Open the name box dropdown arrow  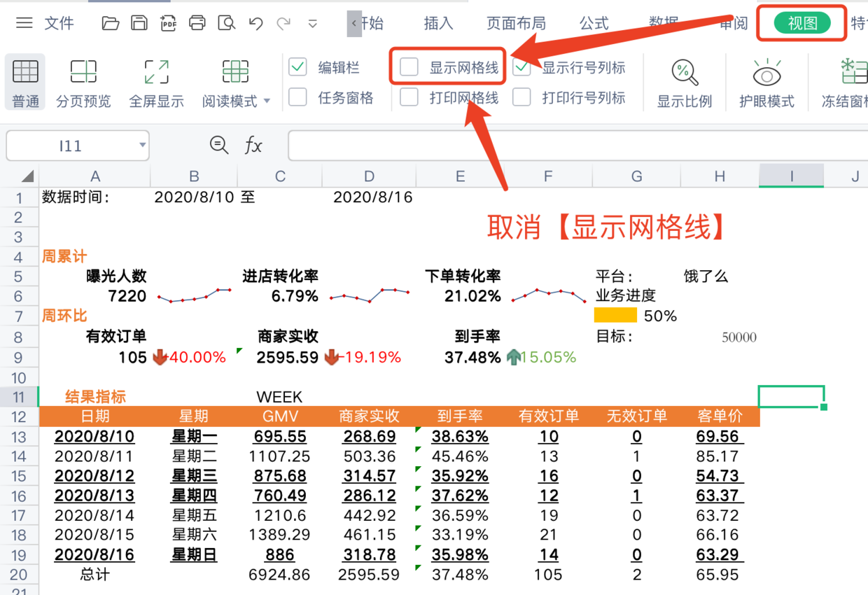142,146
